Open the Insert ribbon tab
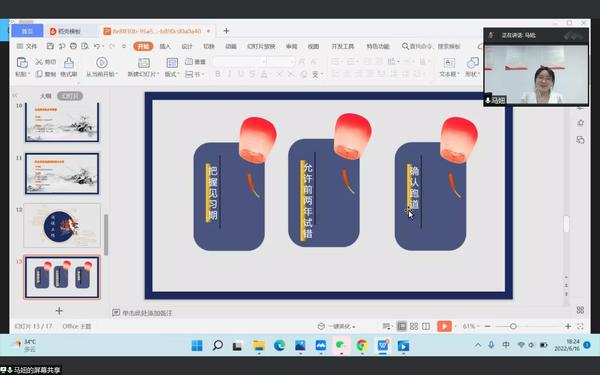Screen dimensions: 600x375 165,46
